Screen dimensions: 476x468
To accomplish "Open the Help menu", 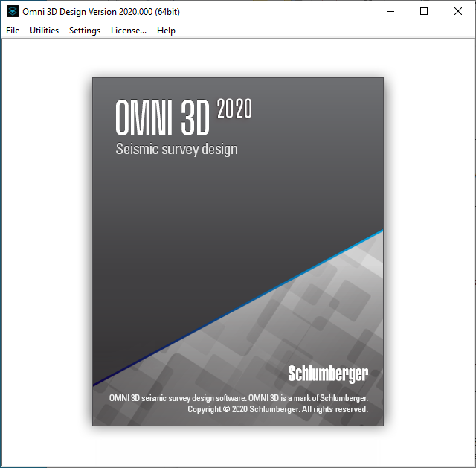I will [x=166, y=31].
